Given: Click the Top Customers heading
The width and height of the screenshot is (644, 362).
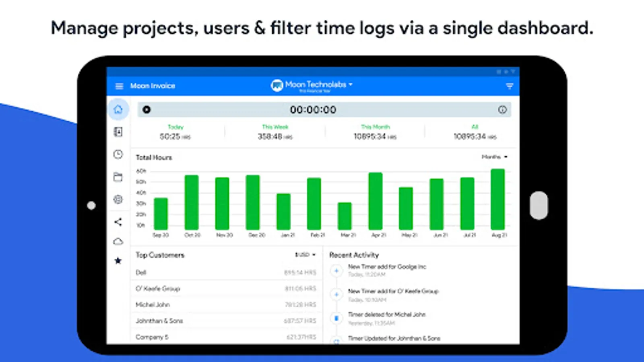Looking at the screenshot, I should click(160, 255).
